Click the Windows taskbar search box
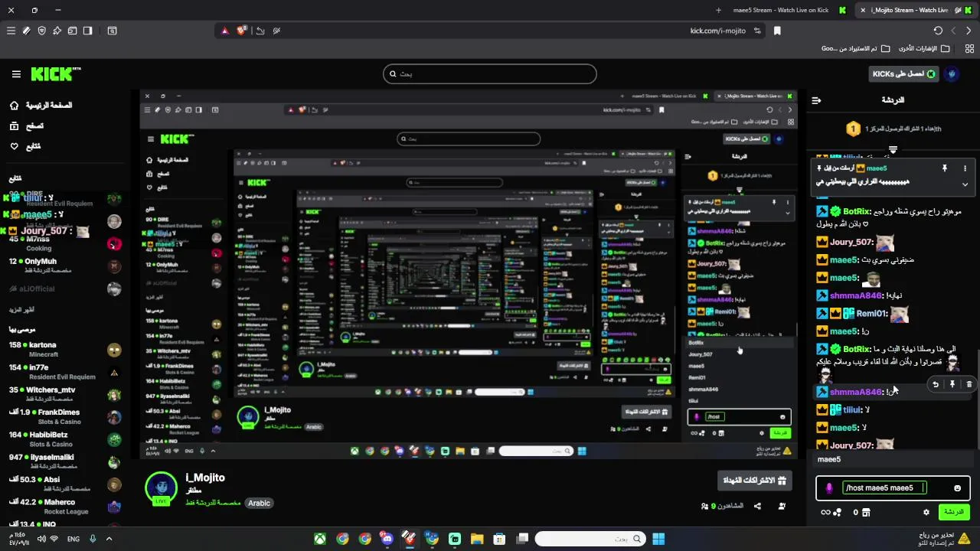This screenshot has width=980, height=551. [x=590, y=539]
